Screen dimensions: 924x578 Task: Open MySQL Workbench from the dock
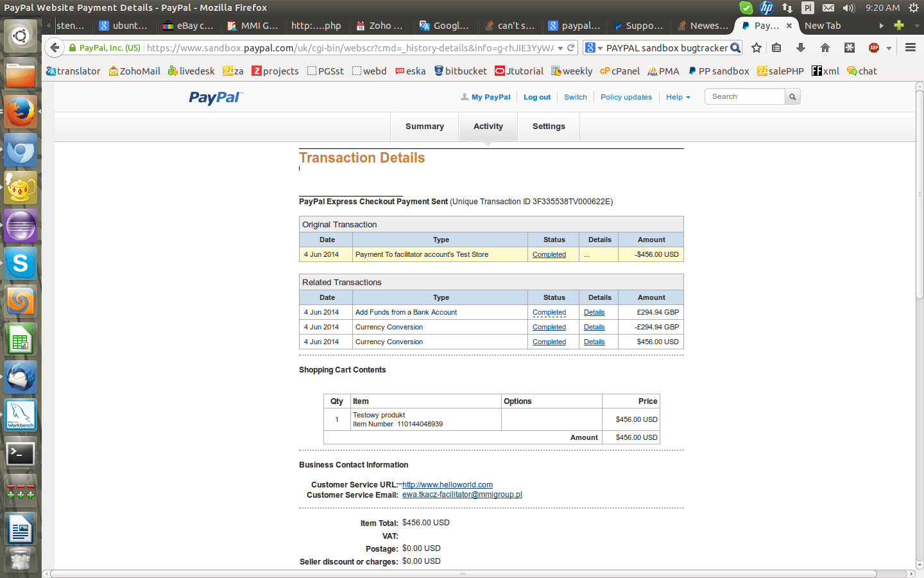21,415
